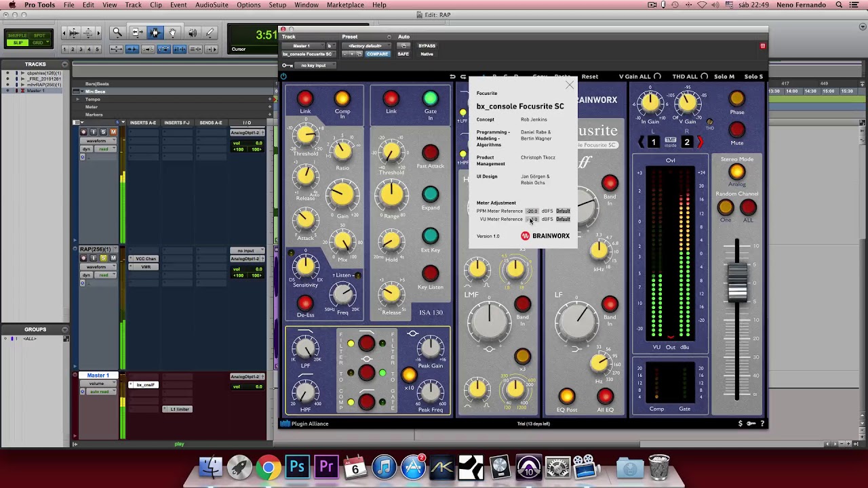Screen dimensions: 868x488
Task: Toggle the compressor In button
Action: pyautogui.click(x=342, y=99)
